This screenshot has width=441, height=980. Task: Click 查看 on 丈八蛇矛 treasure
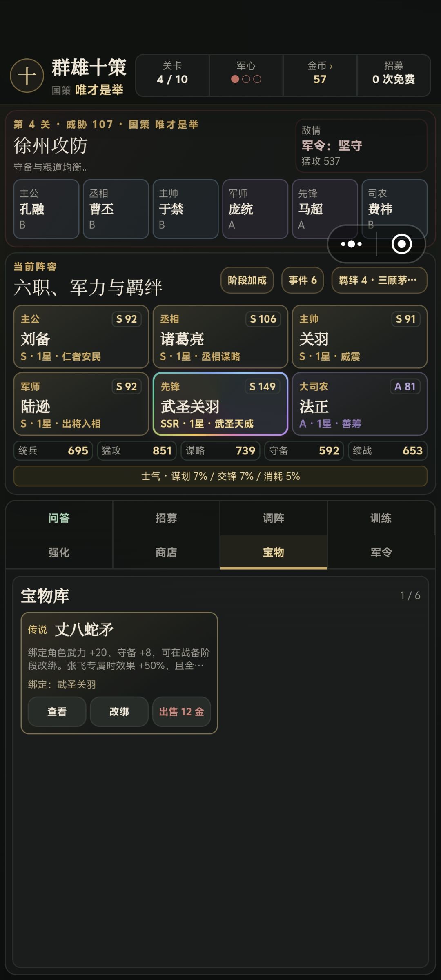[57, 712]
